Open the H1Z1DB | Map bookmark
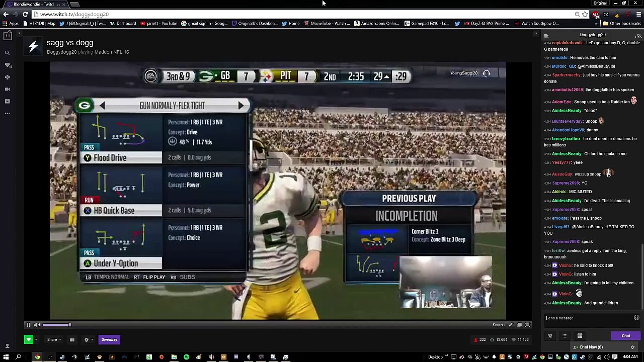644x362 pixels. [39, 23]
